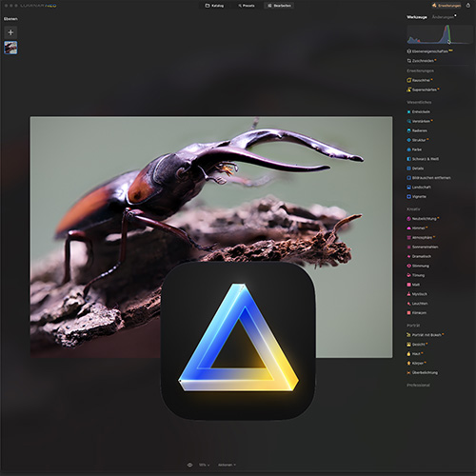Open the Überbelichtung tool
Screen dimensions: 476x476
[x=423, y=372]
